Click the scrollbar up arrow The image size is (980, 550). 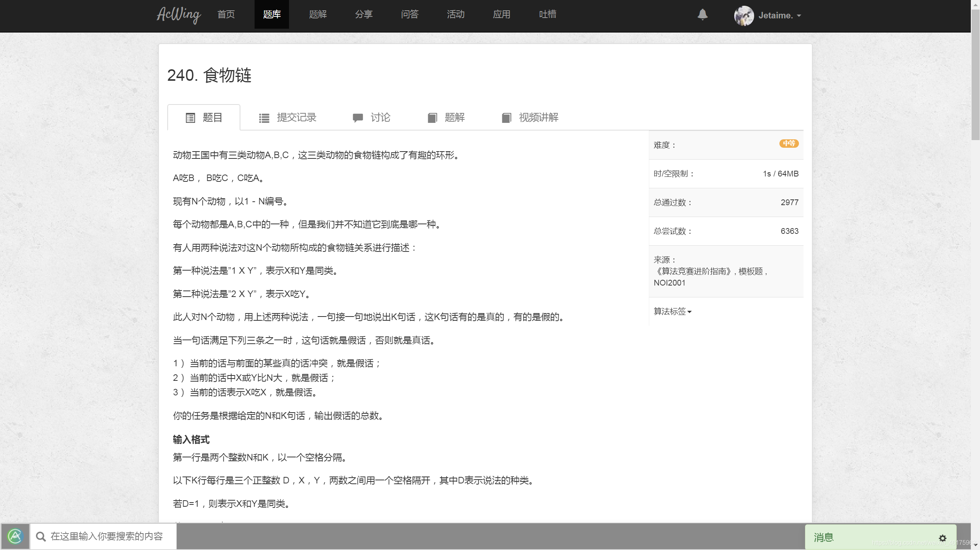[975, 4]
